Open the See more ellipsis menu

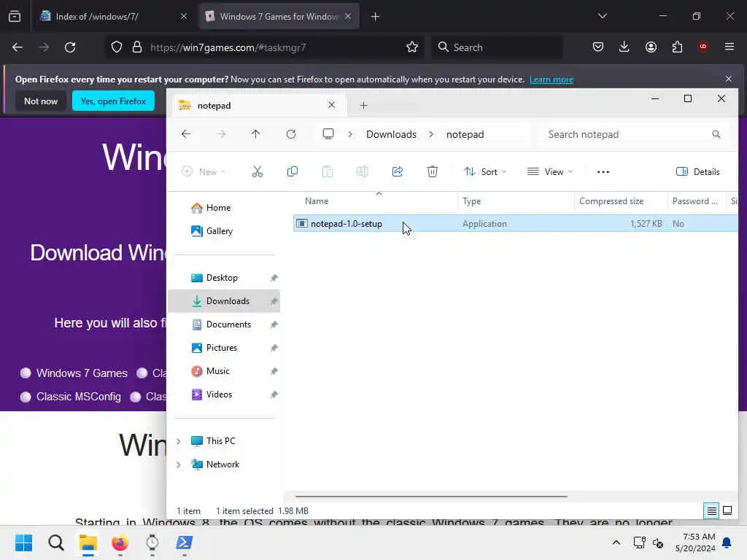click(x=603, y=172)
